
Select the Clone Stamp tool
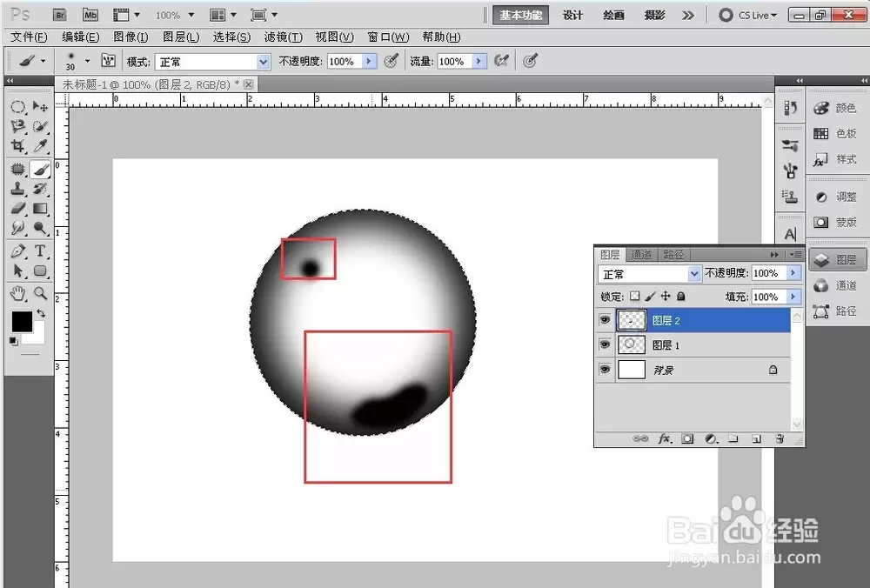(17, 189)
